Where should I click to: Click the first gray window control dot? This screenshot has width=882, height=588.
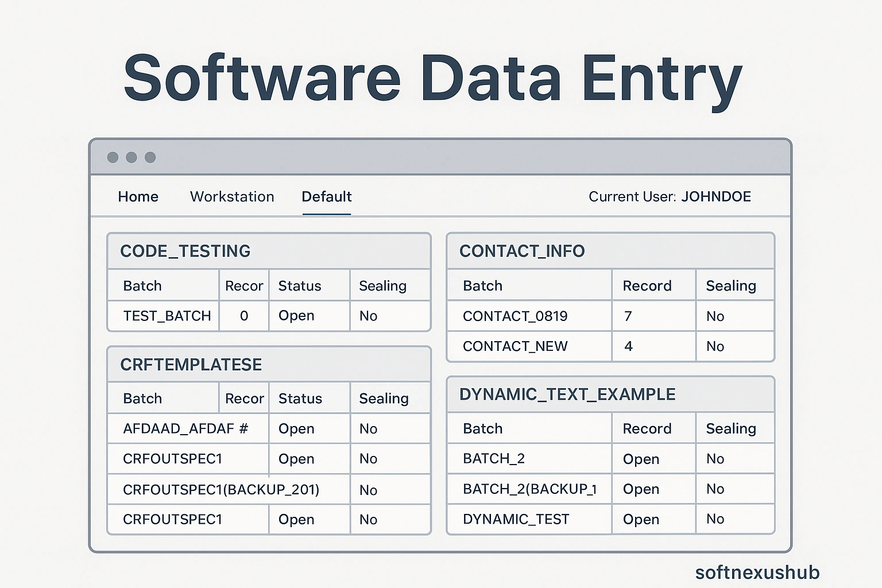click(113, 157)
